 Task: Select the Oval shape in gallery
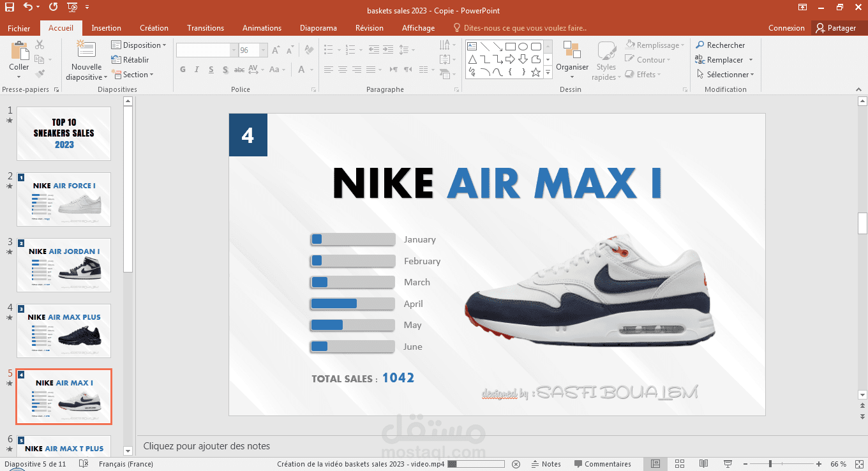point(523,47)
